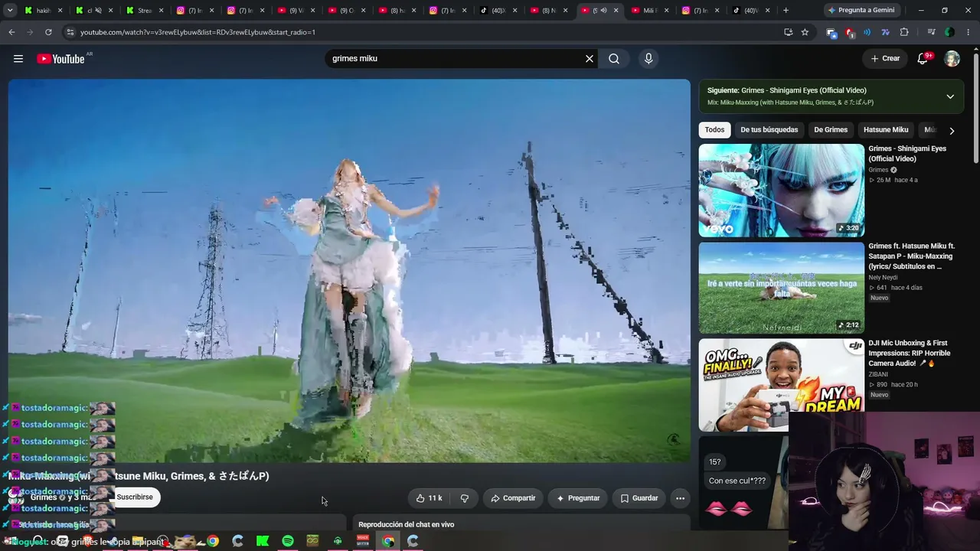
Task: Open the Chrome extensions puzzle icon
Action: pyautogui.click(x=904, y=32)
